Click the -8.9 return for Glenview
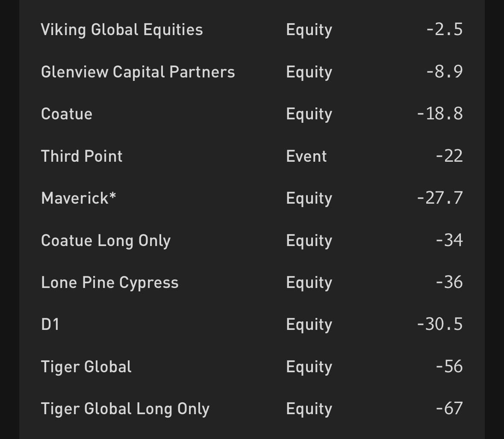This screenshot has width=504, height=439. tap(444, 71)
